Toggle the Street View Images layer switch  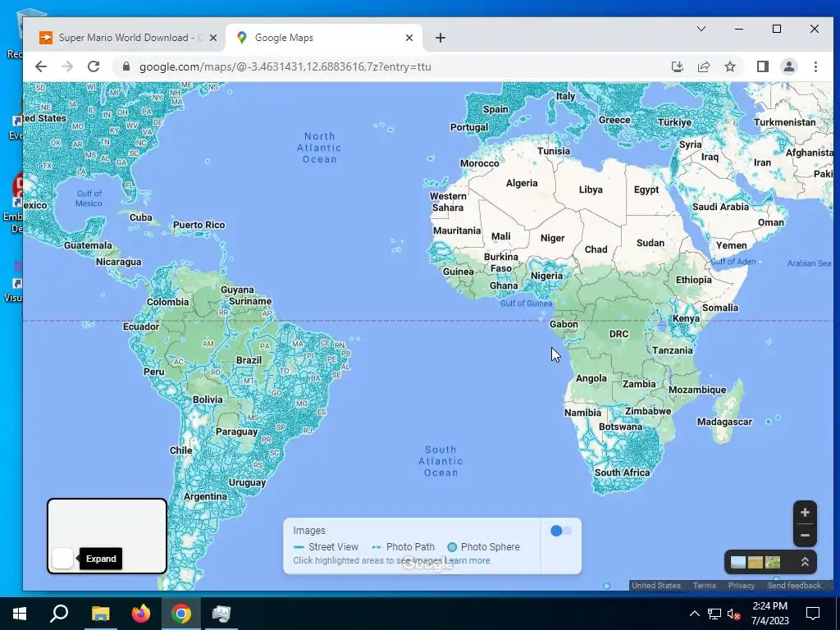click(x=561, y=531)
